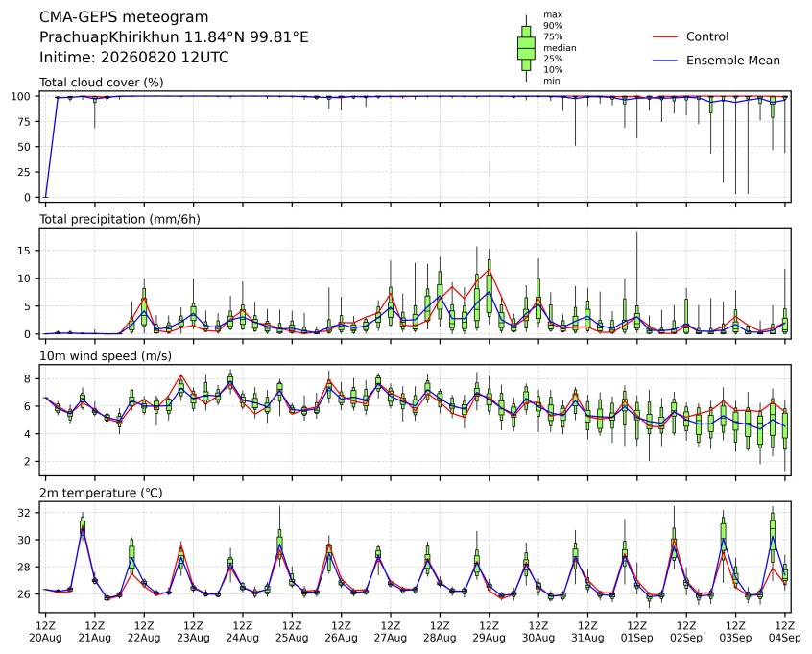Click the red Control legend line
The width and height of the screenshot is (812, 654).
(x=665, y=36)
